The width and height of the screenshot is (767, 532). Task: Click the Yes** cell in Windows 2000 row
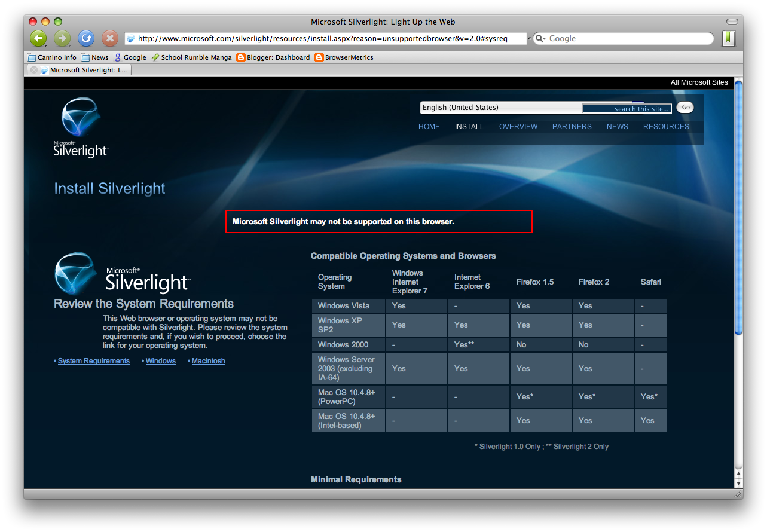(465, 344)
